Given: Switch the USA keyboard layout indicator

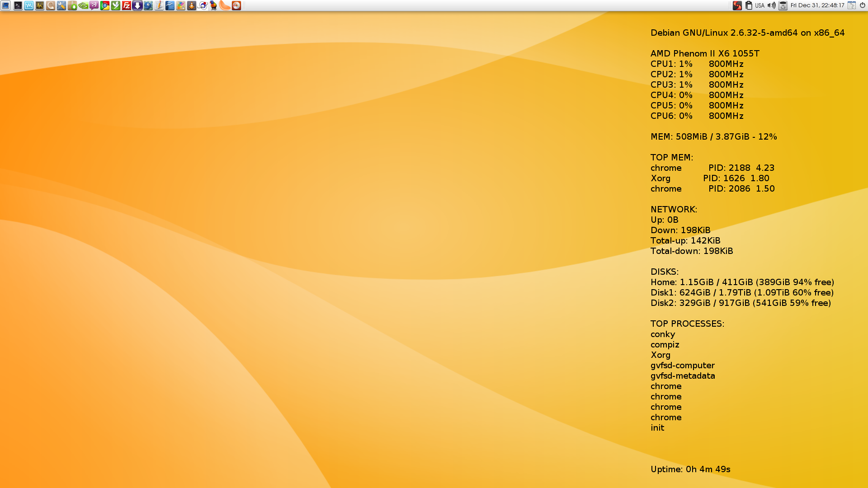Looking at the screenshot, I should [759, 5].
